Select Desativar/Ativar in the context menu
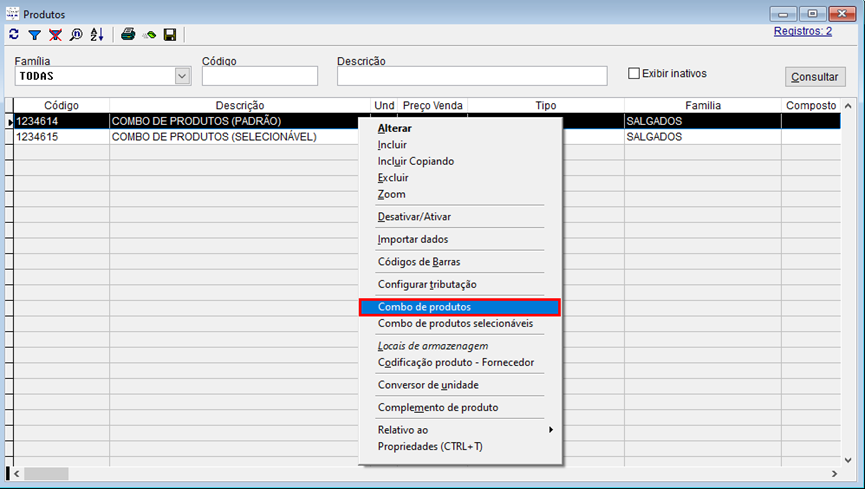Viewport: 865px width, 489px height. pos(414,217)
